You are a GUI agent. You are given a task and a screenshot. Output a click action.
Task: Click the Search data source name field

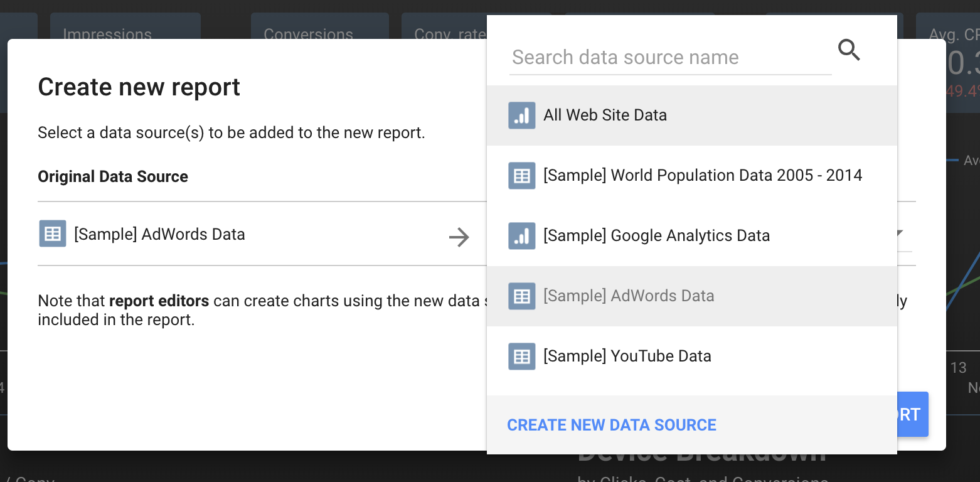point(670,57)
